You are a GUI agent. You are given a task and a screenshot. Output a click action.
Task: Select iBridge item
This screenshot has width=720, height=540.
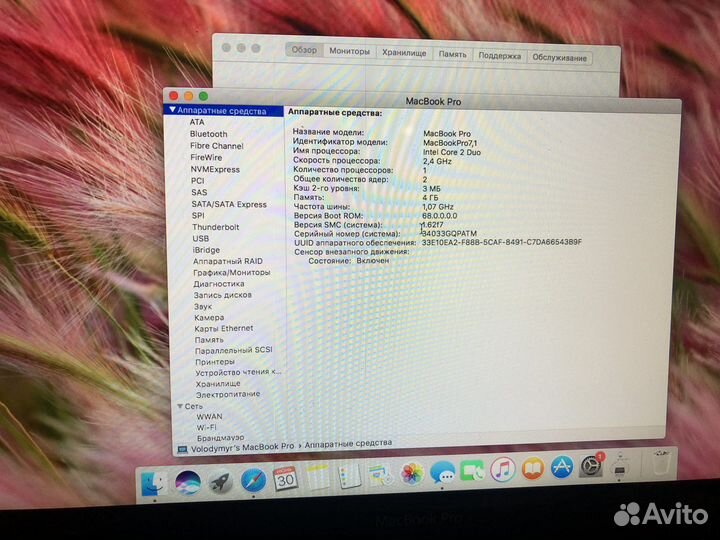coord(206,250)
